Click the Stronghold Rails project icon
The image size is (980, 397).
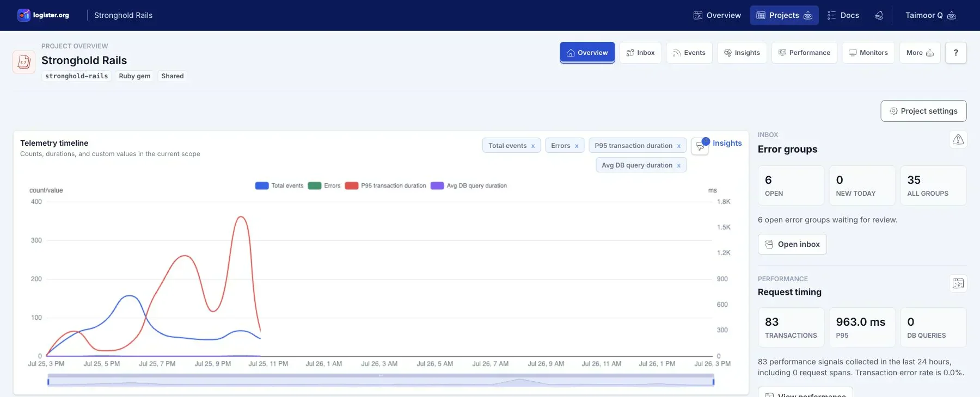24,62
